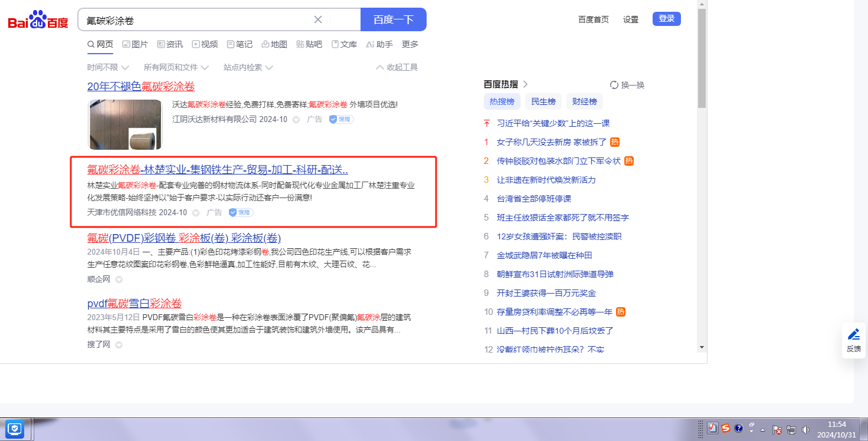Switch to the 图片 images tab
Screen dimensions: 868x441
pos(135,44)
